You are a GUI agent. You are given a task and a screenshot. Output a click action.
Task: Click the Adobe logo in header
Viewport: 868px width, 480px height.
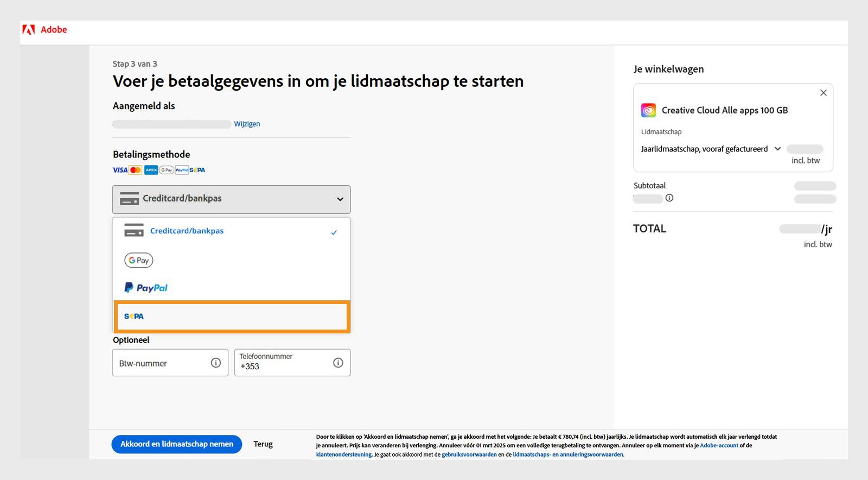pos(44,30)
